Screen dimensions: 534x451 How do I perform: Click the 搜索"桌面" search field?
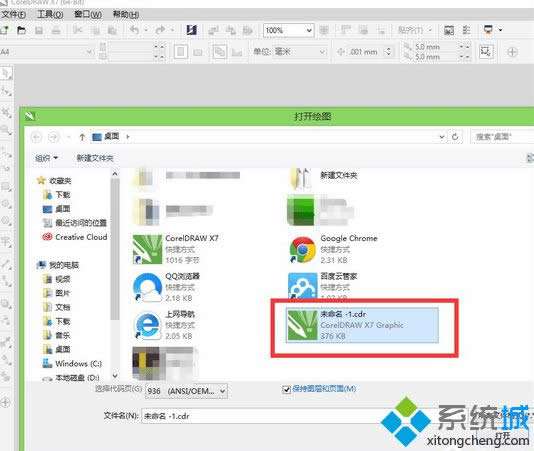[x=502, y=137]
